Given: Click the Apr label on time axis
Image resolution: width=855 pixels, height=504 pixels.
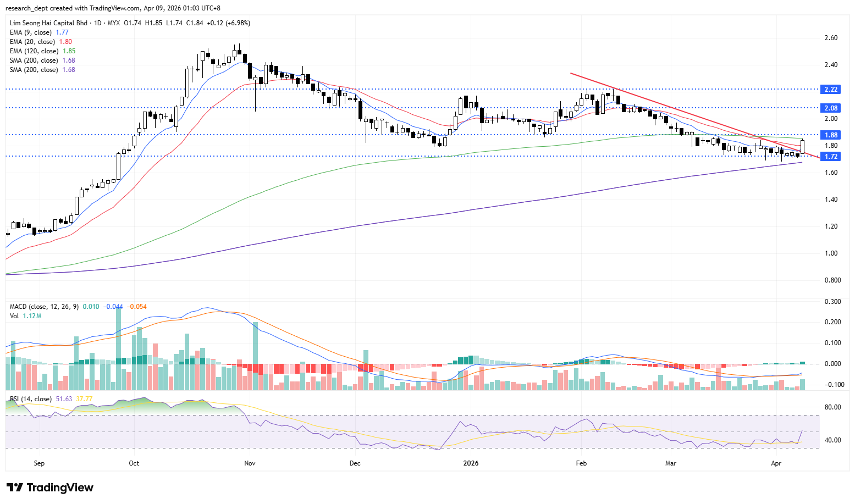Looking at the screenshot, I should [x=776, y=463].
